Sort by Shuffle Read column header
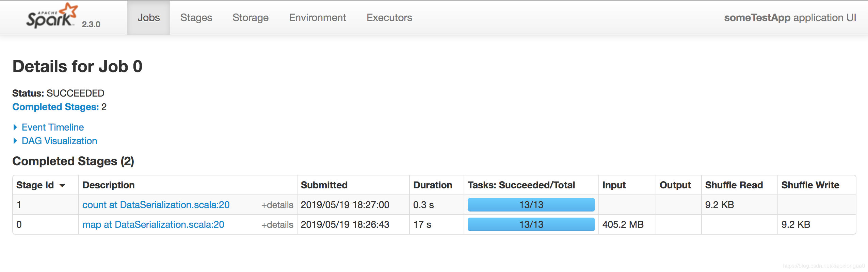This screenshot has height=272, width=868. click(x=734, y=185)
